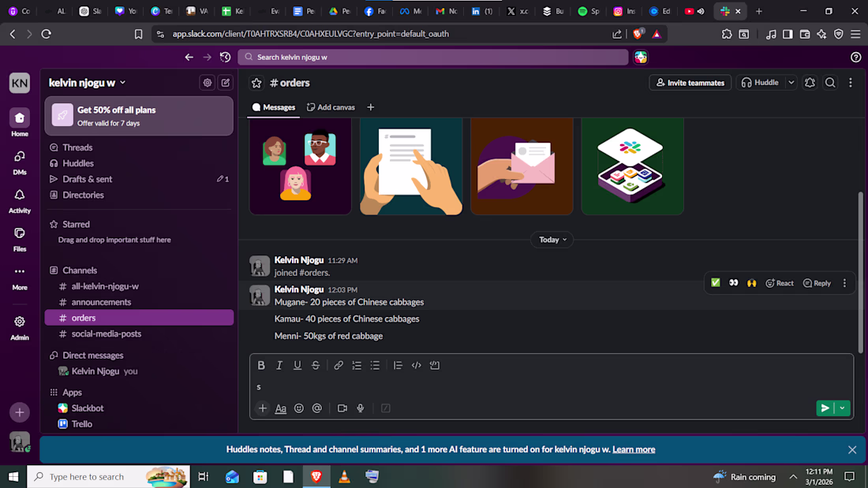The image size is (868, 488).
Task: Send the message with green arrow
Action: pyautogui.click(x=825, y=408)
